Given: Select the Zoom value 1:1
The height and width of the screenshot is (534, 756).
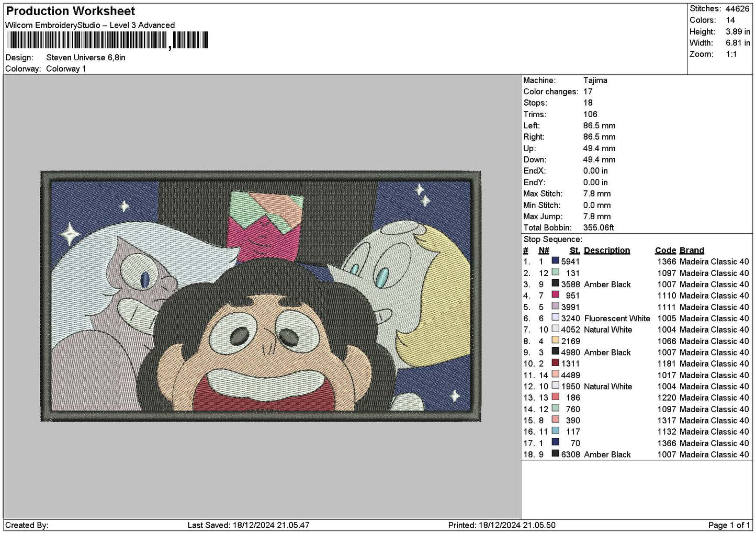Looking at the screenshot, I should (731, 54).
